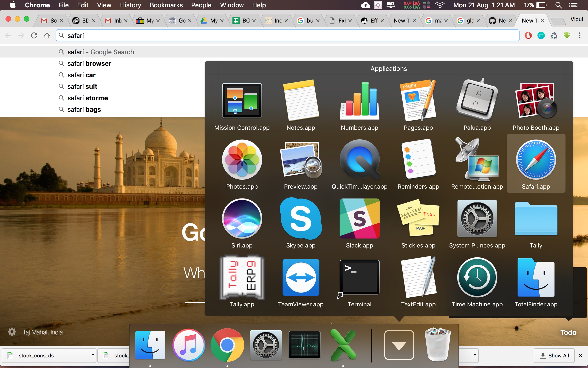Click the red stop-hand extension icon
Screen dimensions: 588x368
528,35
